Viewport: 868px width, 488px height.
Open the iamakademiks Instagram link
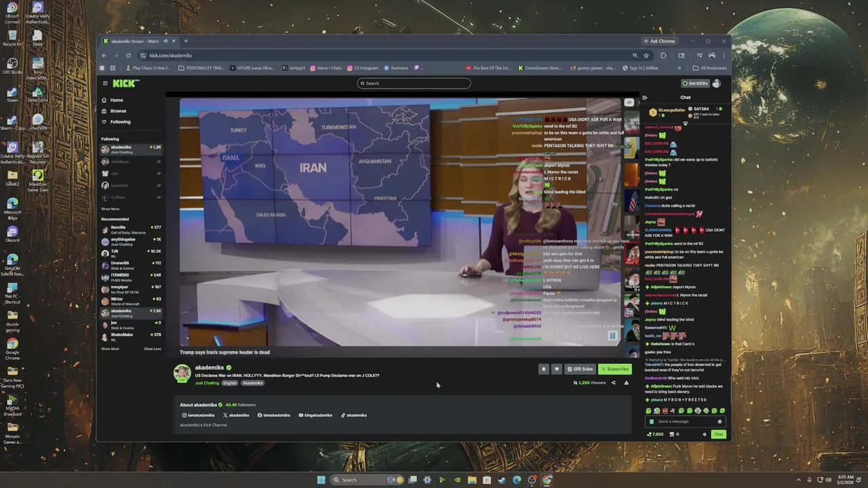point(198,415)
